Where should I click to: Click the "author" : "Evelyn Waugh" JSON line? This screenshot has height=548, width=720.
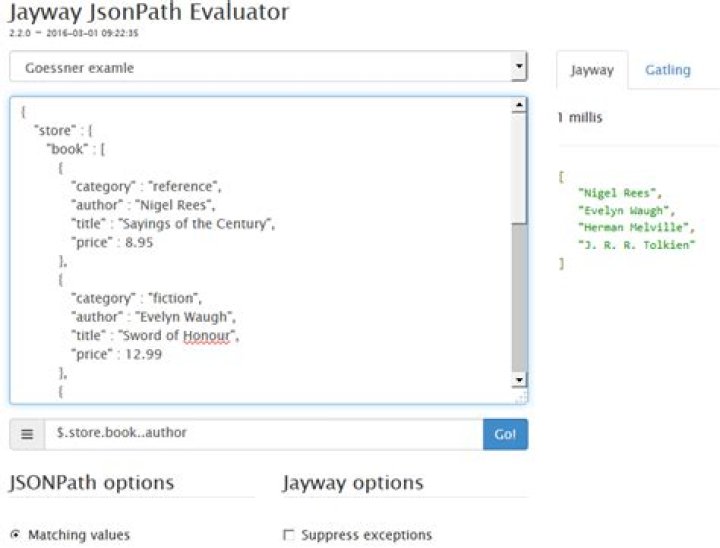(x=153, y=317)
